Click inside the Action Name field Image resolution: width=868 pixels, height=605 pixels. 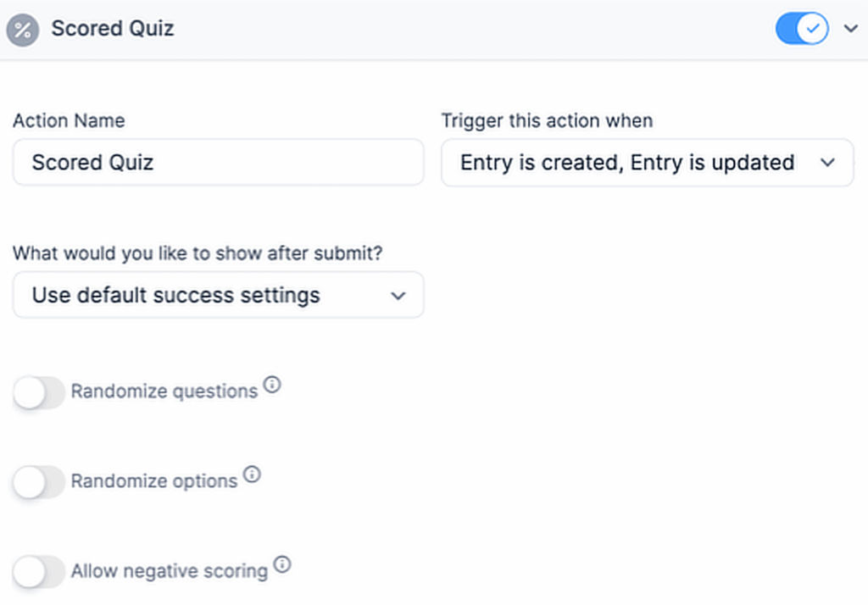(218, 163)
